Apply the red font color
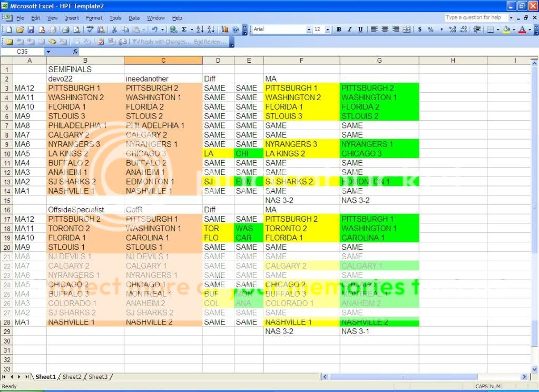The image size is (539, 392). pyautogui.click(x=522, y=30)
